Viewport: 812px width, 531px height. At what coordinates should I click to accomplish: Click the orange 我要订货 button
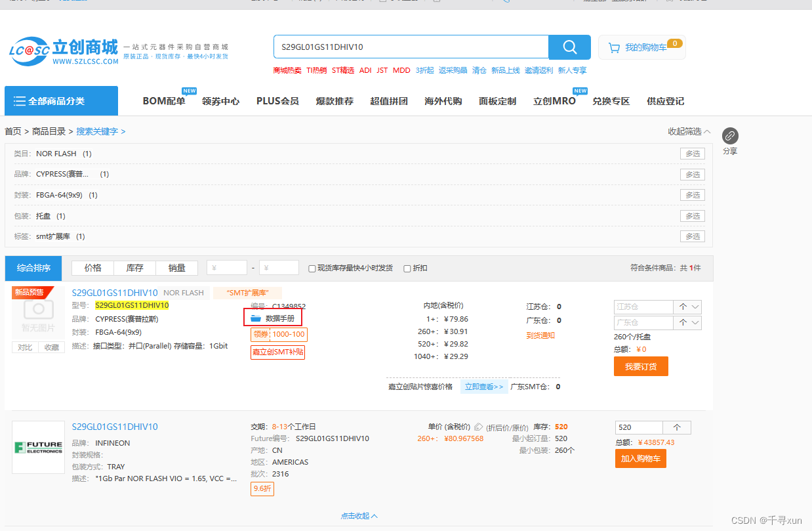641,366
